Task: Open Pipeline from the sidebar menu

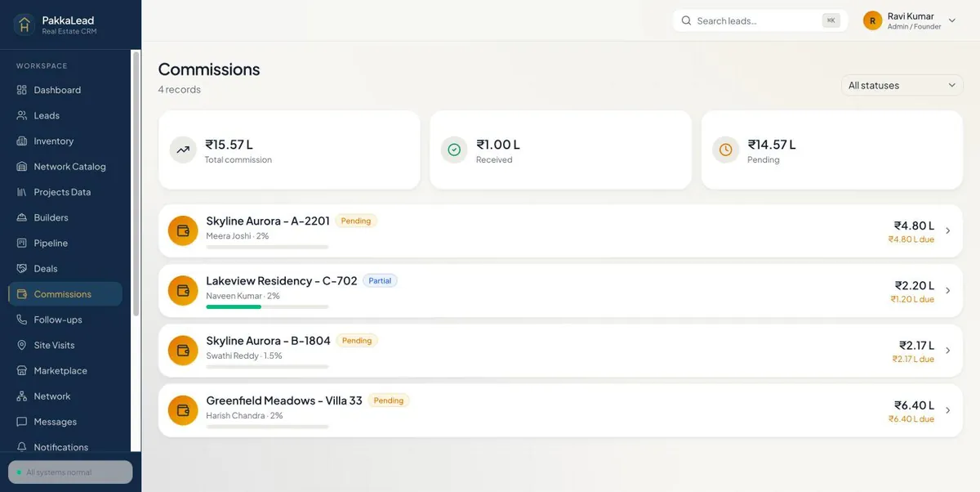Action: pyautogui.click(x=65, y=243)
